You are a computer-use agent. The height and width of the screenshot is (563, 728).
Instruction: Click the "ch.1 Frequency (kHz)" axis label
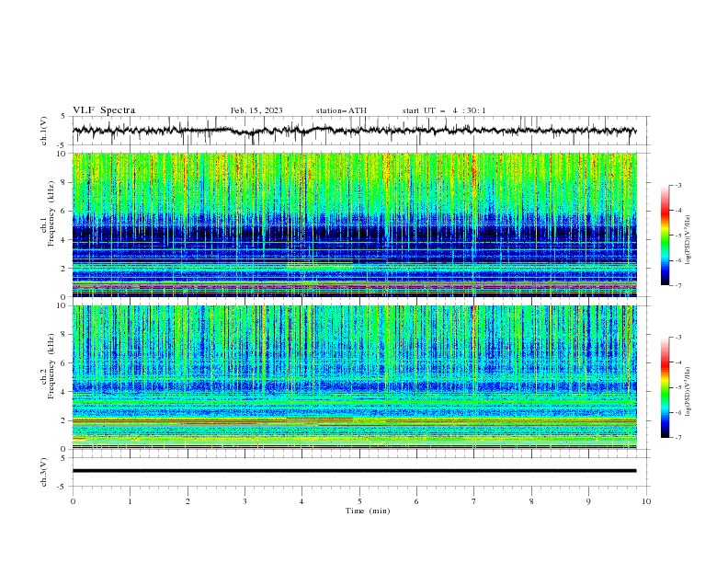pos(47,213)
